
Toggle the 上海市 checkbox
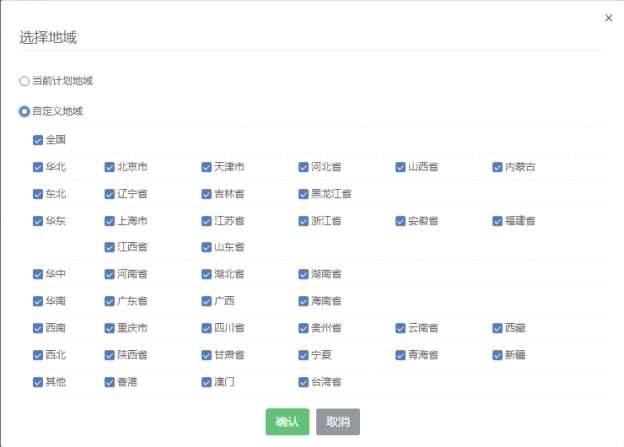(110, 221)
